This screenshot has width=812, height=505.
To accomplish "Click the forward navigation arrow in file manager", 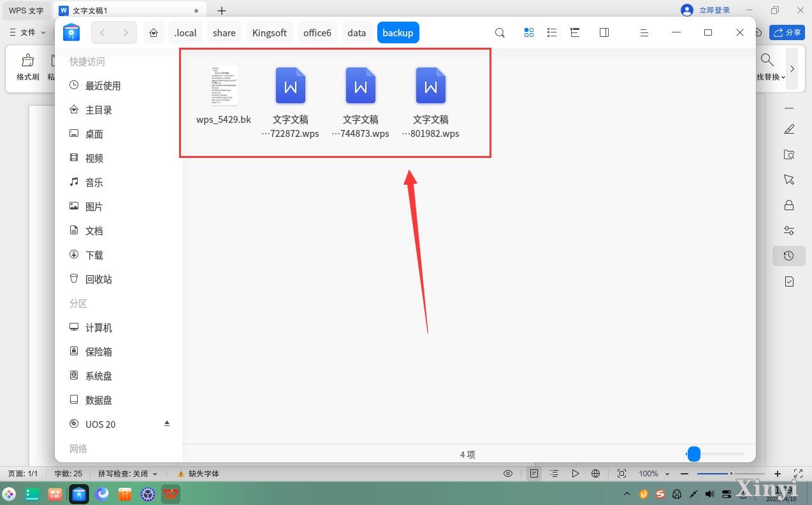I will click(126, 32).
